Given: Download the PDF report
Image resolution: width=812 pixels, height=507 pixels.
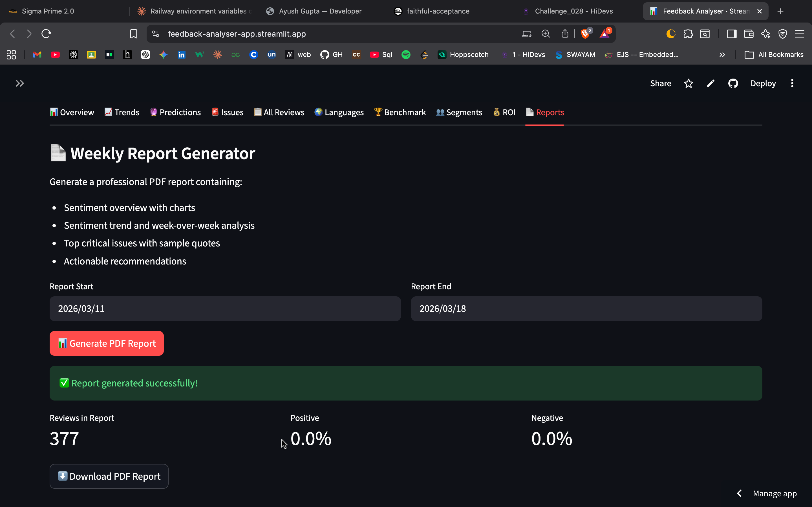Looking at the screenshot, I should (109, 476).
